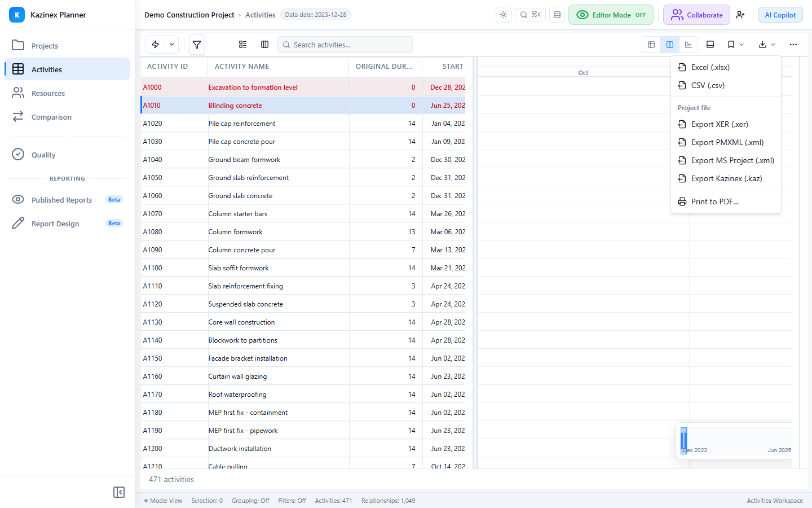The height and width of the screenshot is (508, 812).
Task: Click the Demo Construction Project breadcrumb
Action: pos(189,15)
